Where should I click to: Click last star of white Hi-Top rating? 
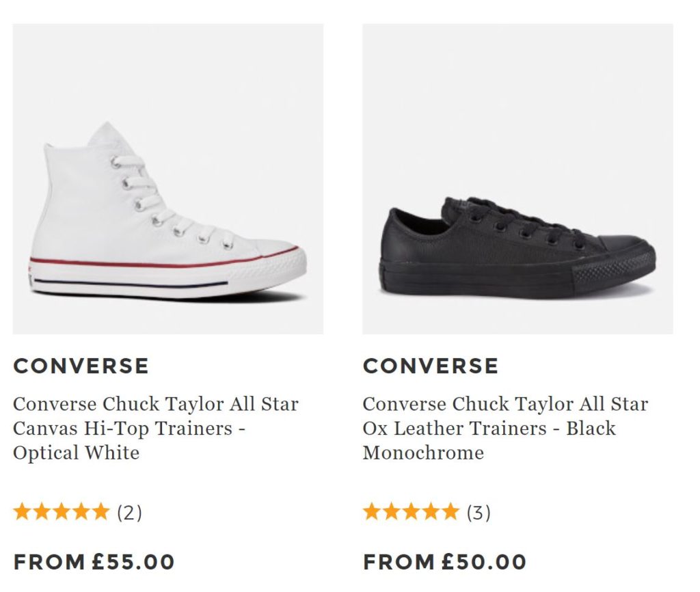tap(100, 511)
